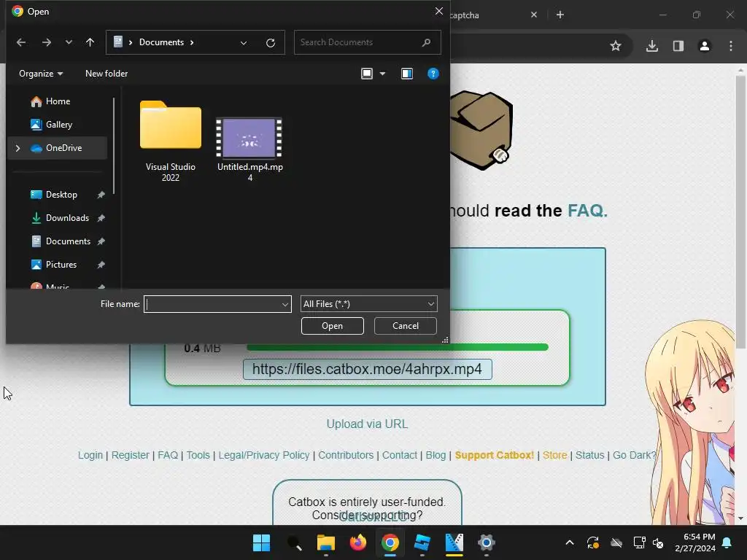This screenshot has height=560, width=747.
Task: Open Chrome downloads icon
Action: coord(652,46)
